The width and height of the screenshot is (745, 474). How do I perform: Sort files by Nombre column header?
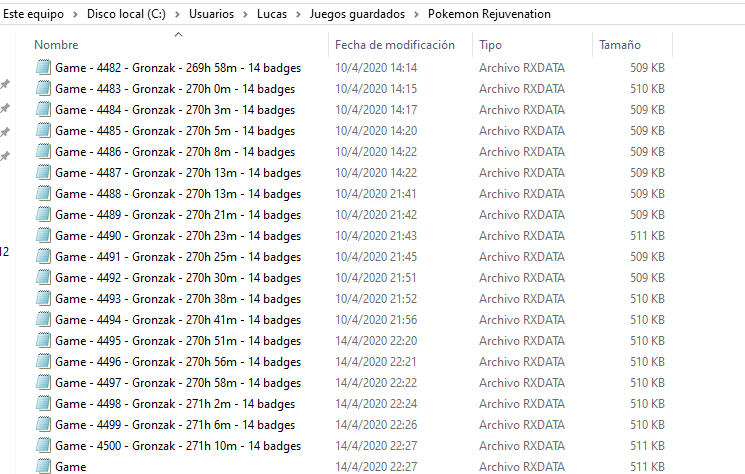click(56, 45)
